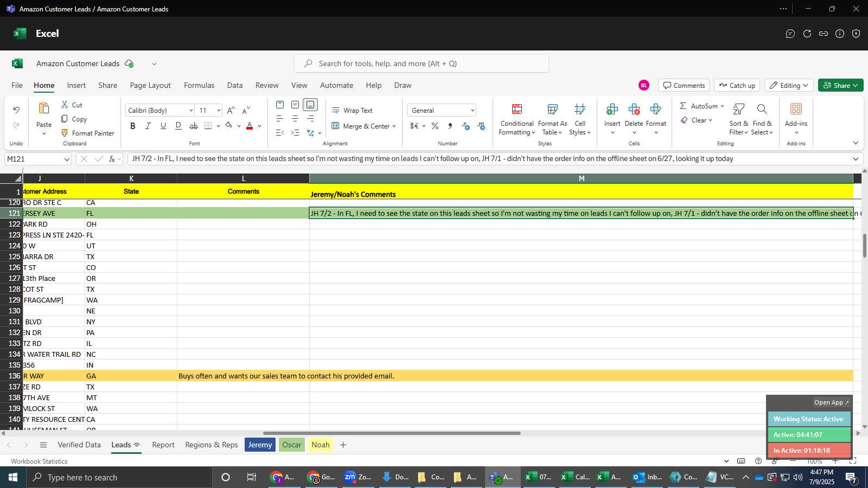Open the Editing mode dropdown

click(x=789, y=85)
